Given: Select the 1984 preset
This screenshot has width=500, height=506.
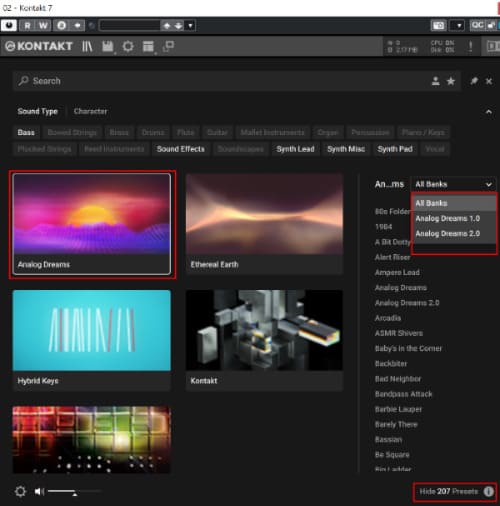Looking at the screenshot, I should click(x=383, y=227).
